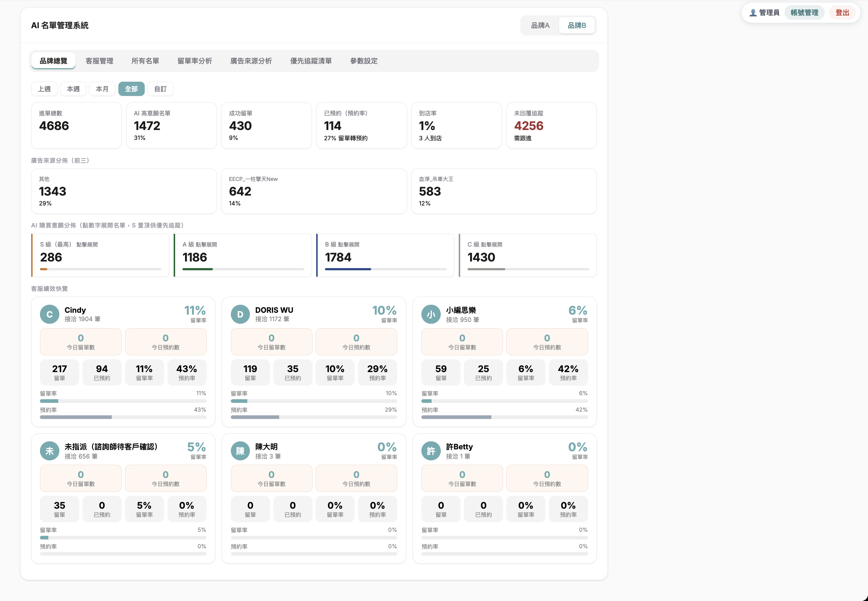Open the 客服管理 tab

coord(99,61)
